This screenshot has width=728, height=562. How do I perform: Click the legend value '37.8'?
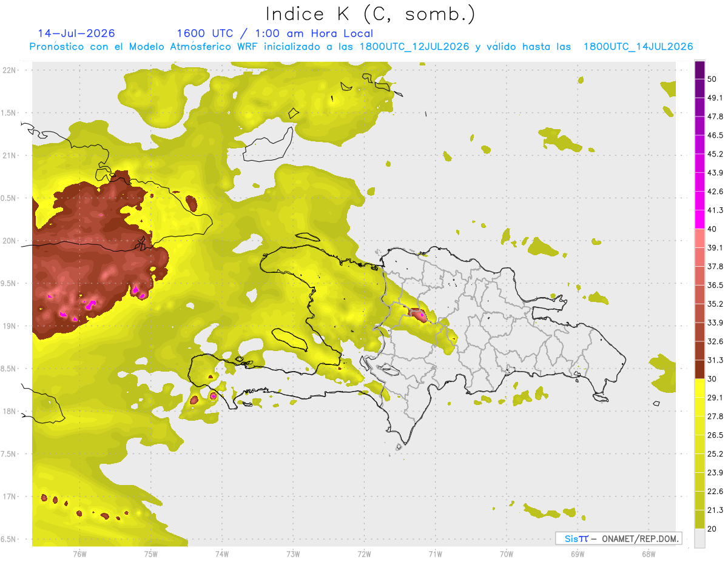coord(715,266)
